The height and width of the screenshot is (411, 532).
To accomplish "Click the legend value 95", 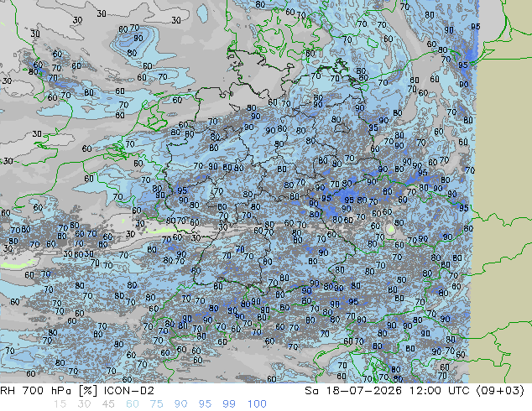I will click(205, 404).
